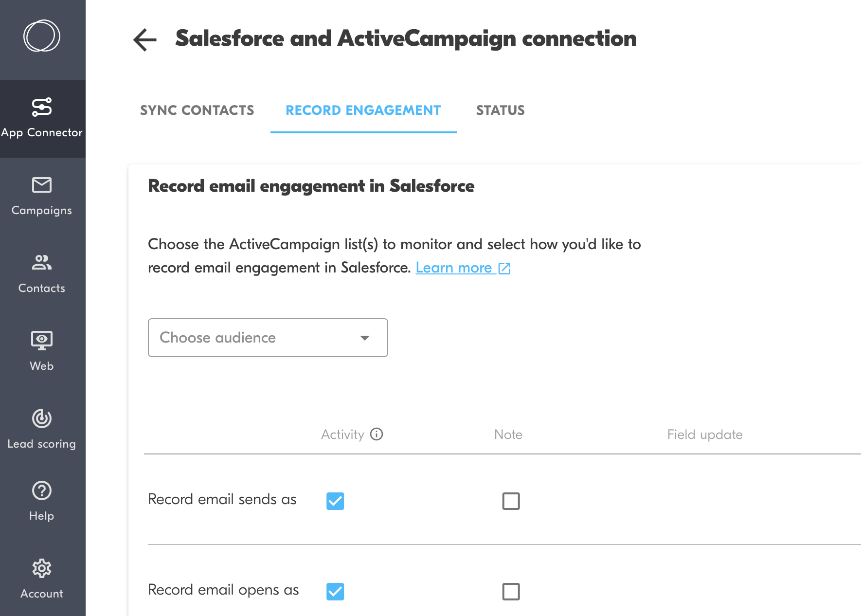
Task: Open the App Connector section
Action: click(x=42, y=117)
